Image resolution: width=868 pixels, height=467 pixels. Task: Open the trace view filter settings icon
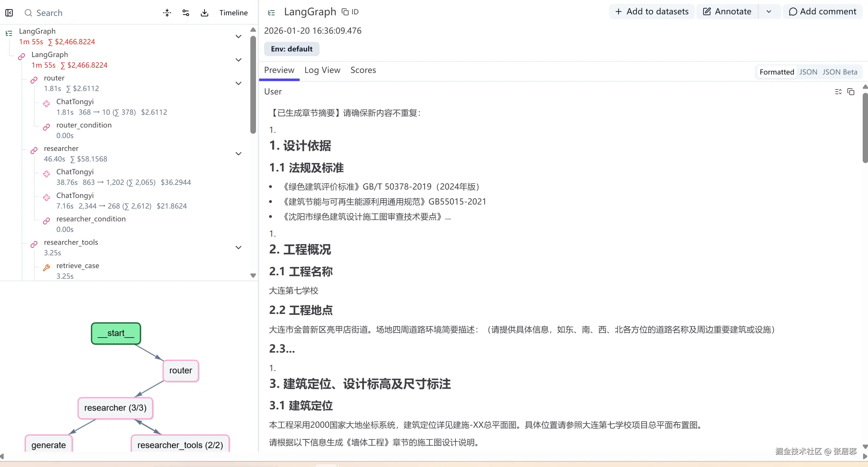pos(186,13)
